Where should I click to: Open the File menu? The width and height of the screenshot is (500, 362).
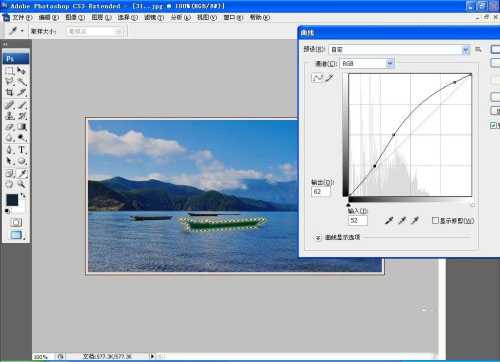click(22, 17)
